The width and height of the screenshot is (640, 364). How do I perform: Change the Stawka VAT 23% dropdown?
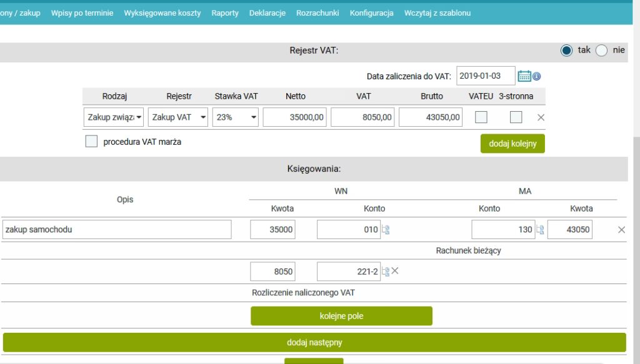(x=236, y=117)
